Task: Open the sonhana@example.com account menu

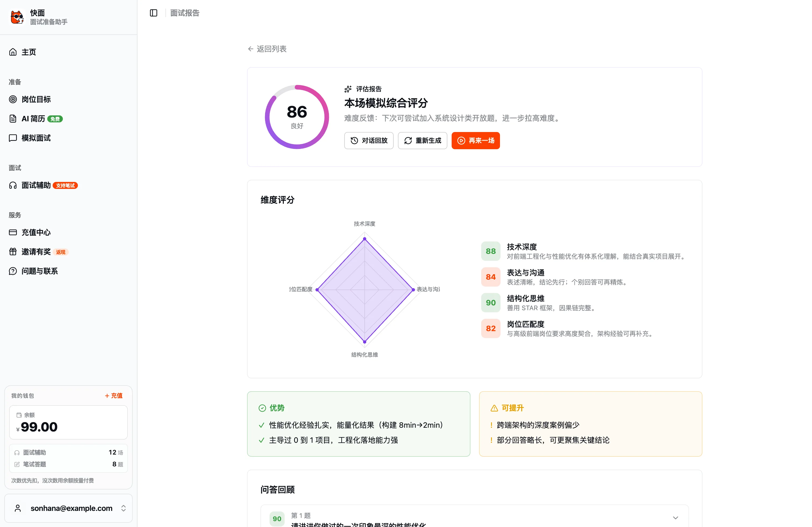Action: tap(68, 508)
